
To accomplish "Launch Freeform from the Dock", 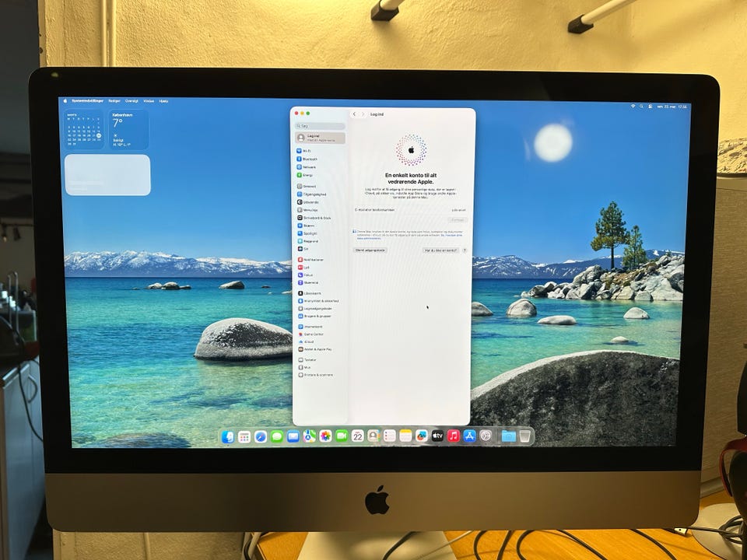I will [422, 436].
